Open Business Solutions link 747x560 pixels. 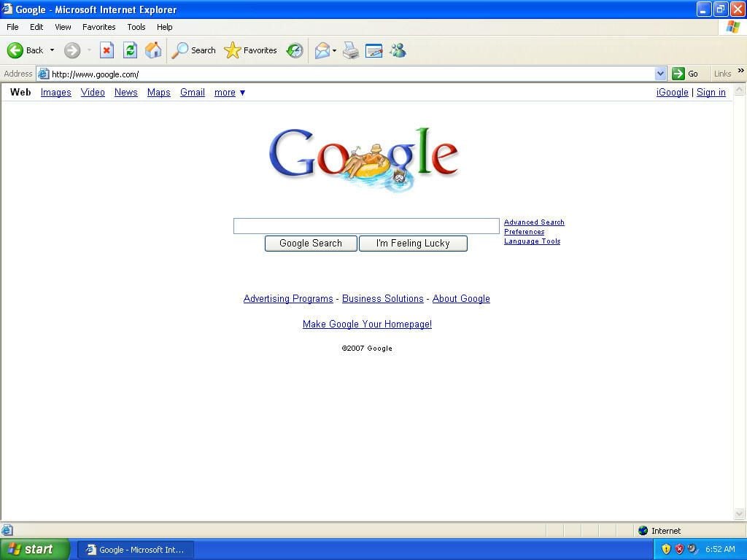coord(382,298)
